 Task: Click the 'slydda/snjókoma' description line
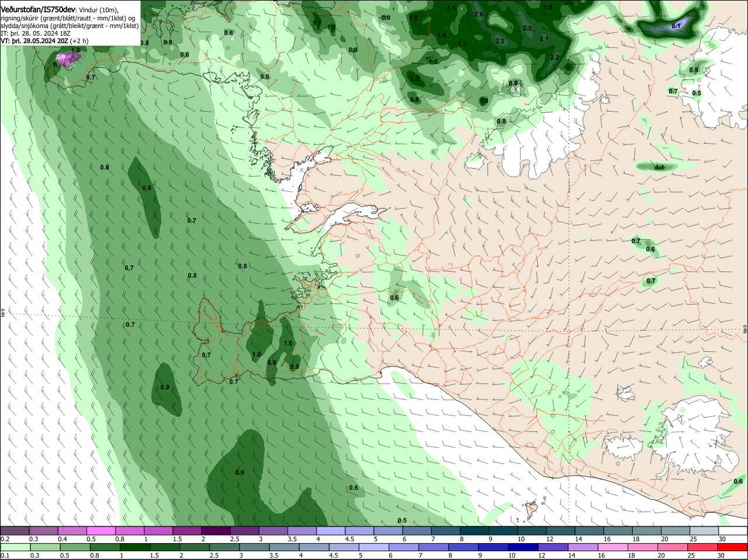click(70, 26)
